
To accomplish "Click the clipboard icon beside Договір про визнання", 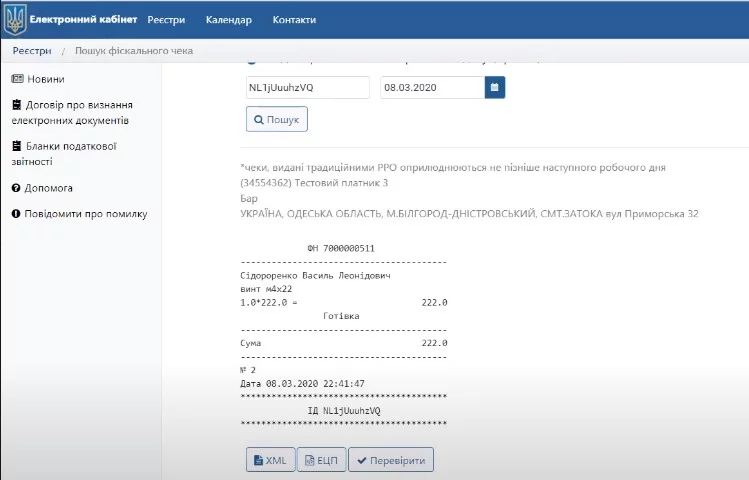I will [x=17, y=105].
